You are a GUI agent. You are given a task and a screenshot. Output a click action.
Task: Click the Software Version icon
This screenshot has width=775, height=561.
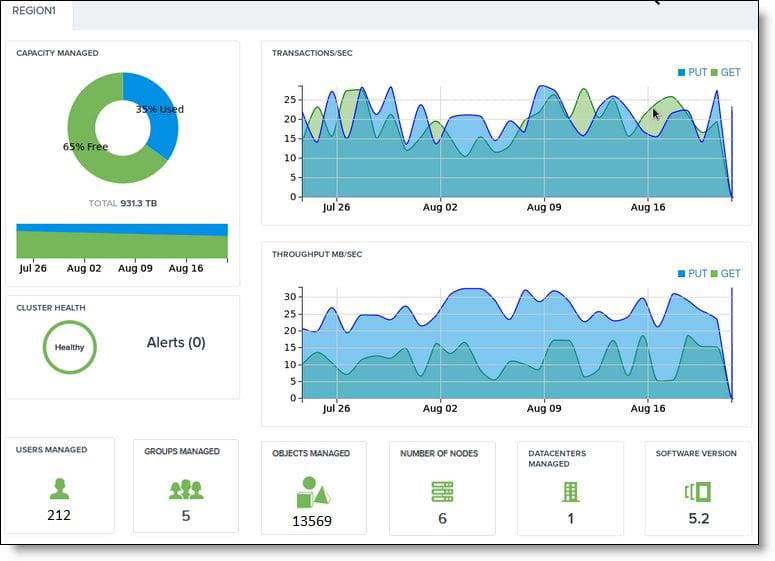tap(698, 492)
